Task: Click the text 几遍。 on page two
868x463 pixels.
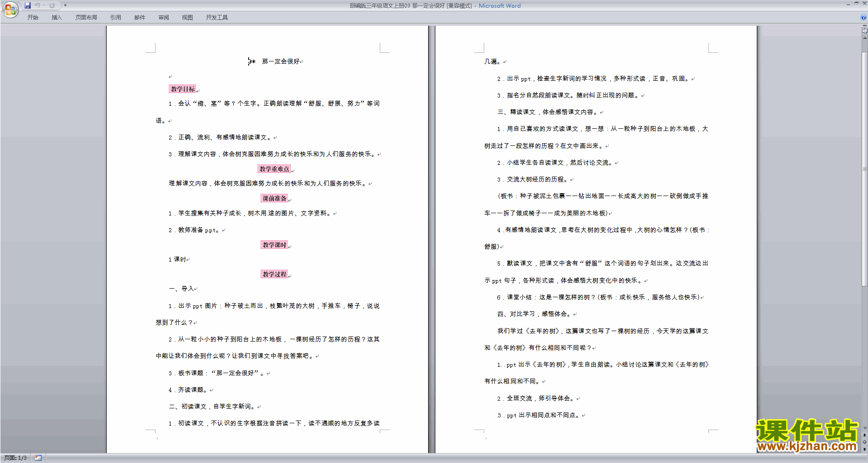Action: tap(493, 61)
